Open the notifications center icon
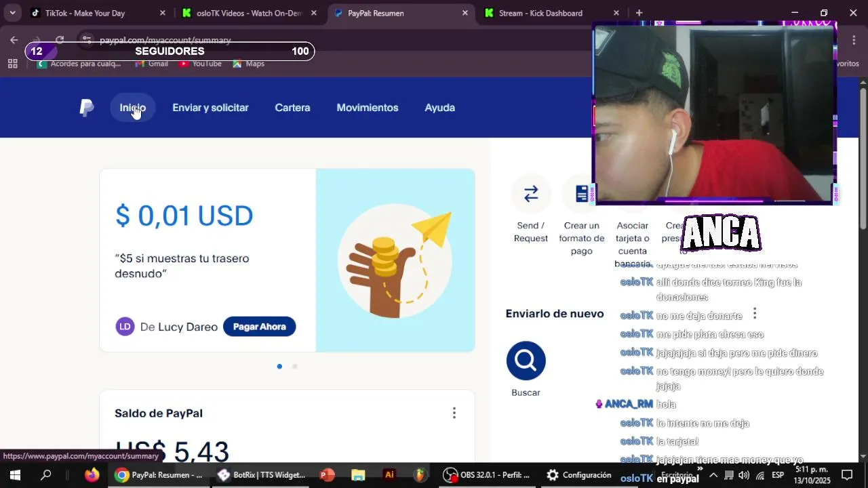Viewport: 868px width, 488px height. (847, 475)
